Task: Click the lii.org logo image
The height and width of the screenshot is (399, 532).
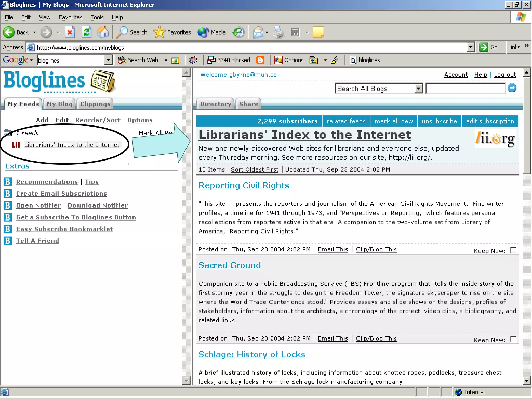Action: tap(495, 139)
